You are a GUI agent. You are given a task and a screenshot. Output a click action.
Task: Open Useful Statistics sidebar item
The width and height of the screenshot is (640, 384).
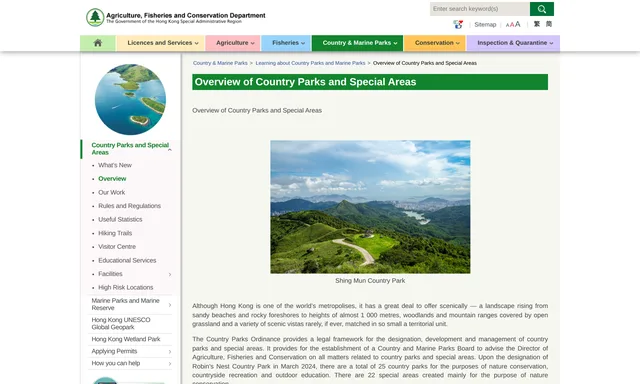[120, 220]
